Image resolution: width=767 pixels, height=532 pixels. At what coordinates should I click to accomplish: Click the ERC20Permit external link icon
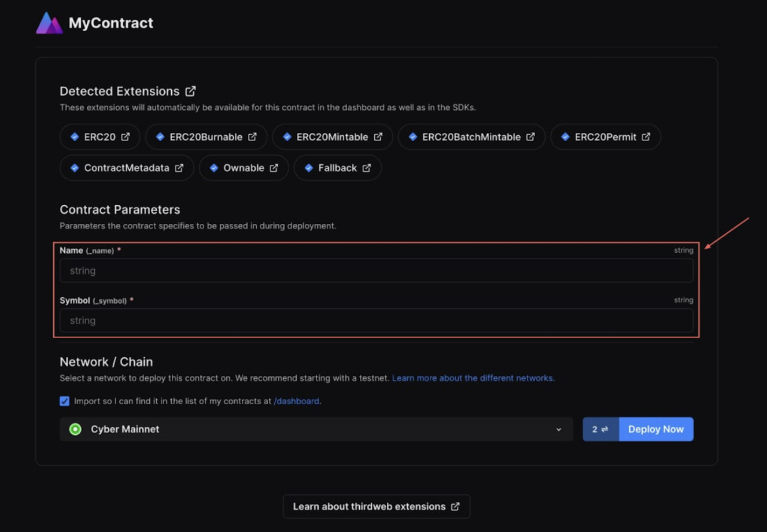(x=646, y=137)
